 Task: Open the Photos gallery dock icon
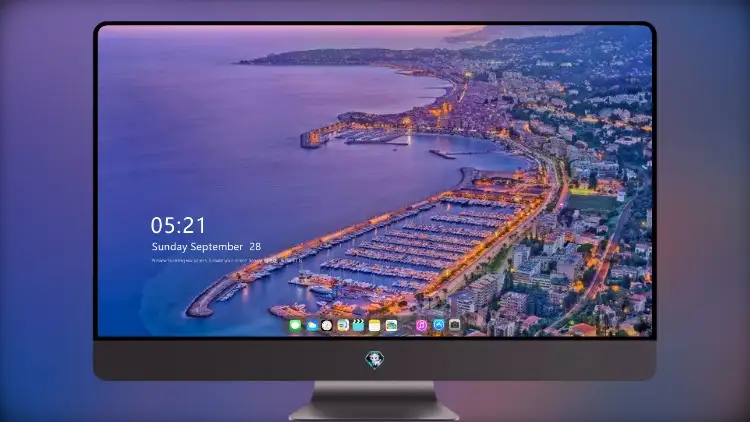click(391, 325)
